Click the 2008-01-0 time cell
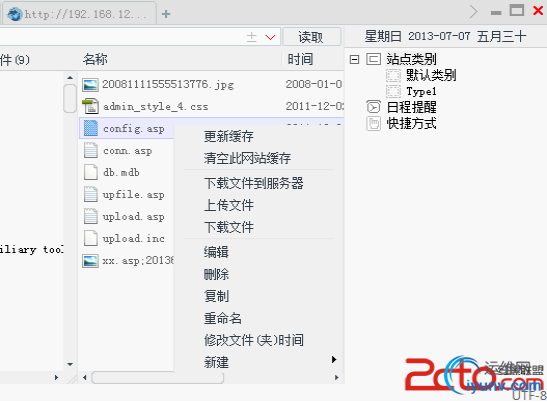Image resolution: width=547 pixels, height=402 pixels. [314, 84]
